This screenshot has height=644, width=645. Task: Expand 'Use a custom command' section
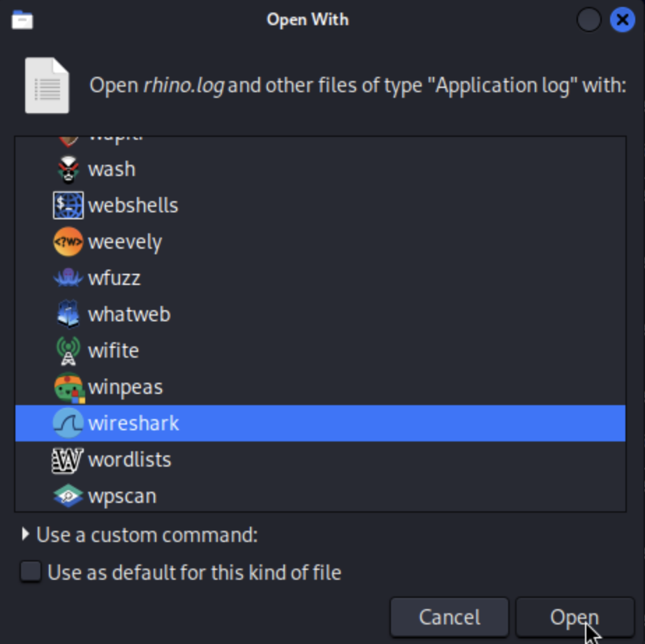(x=26, y=535)
